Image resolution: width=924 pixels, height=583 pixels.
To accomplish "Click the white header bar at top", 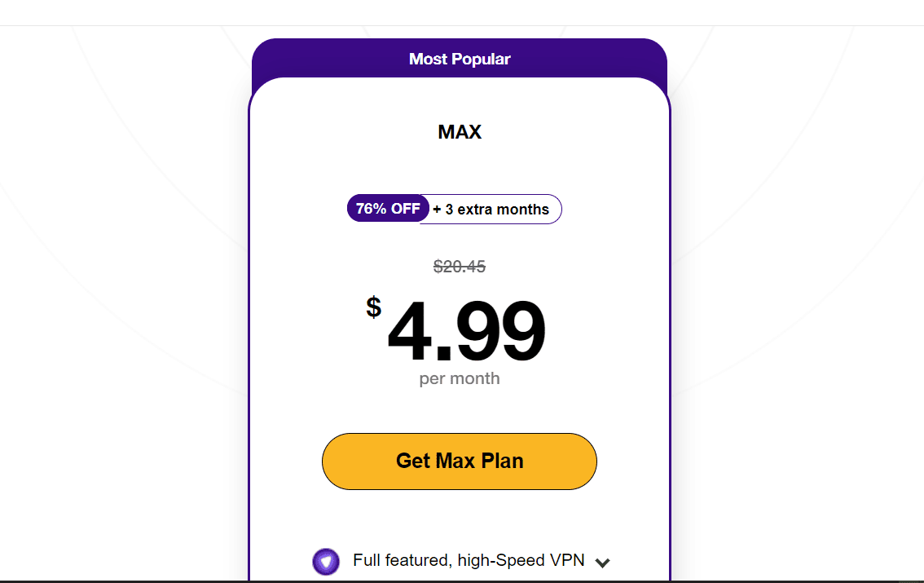I will [462, 12].
